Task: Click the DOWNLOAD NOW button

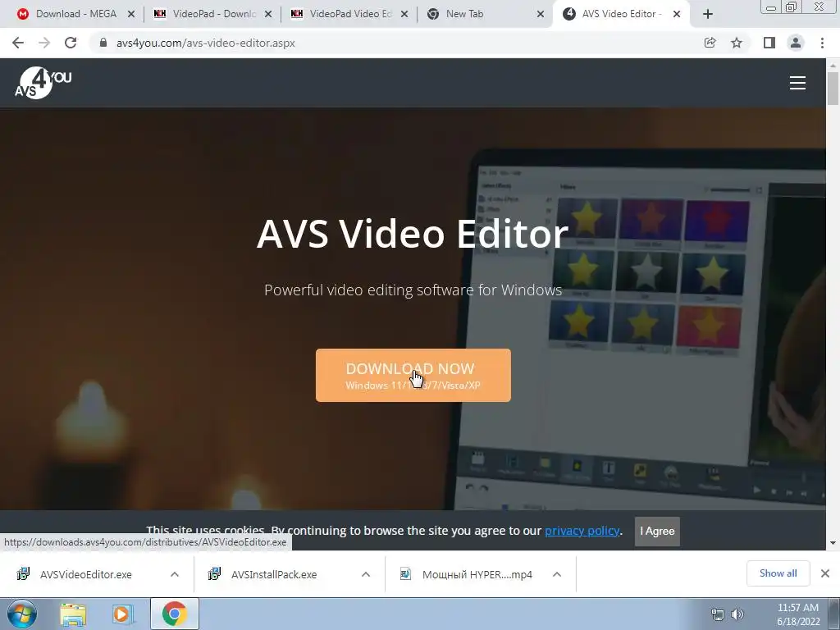Action: coord(413,375)
